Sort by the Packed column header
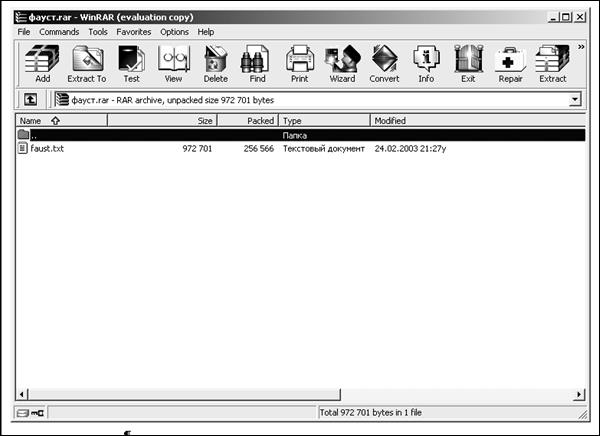 248,121
